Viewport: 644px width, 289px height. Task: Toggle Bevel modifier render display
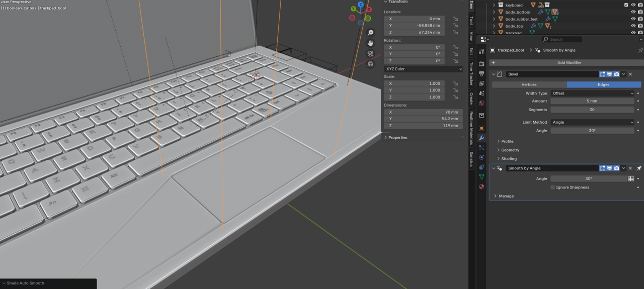coord(616,74)
